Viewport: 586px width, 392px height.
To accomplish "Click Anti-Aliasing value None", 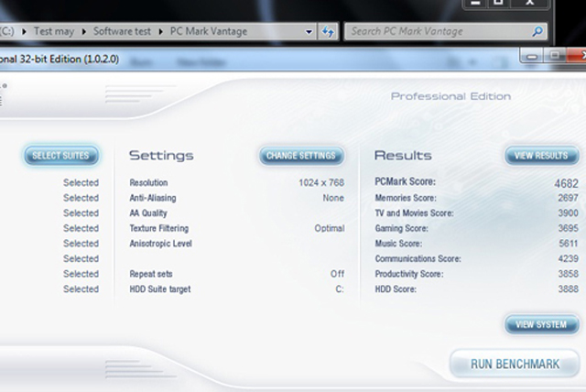I will point(333,198).
